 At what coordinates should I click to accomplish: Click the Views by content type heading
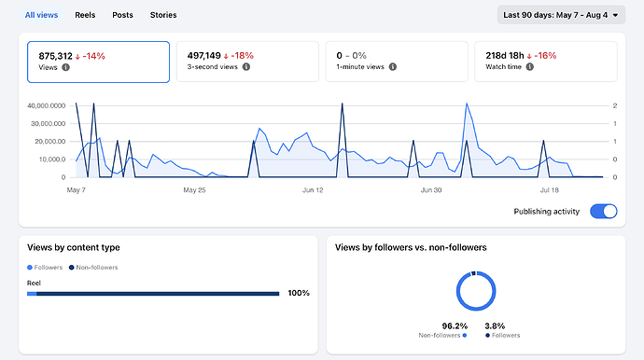pyautogui.click(x=74, y=247)
